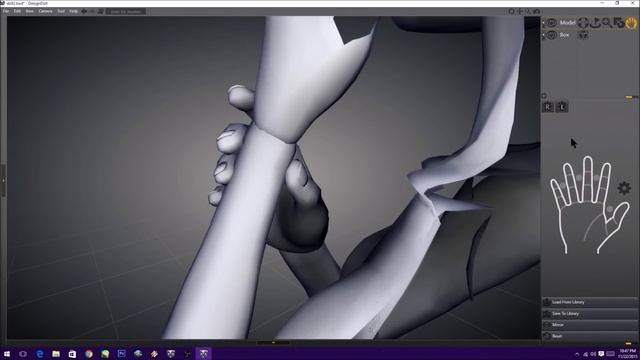Click the move cross icon in top toolbar
The height and width of the screenshot is (360, 640).
(x=520, y=11)
